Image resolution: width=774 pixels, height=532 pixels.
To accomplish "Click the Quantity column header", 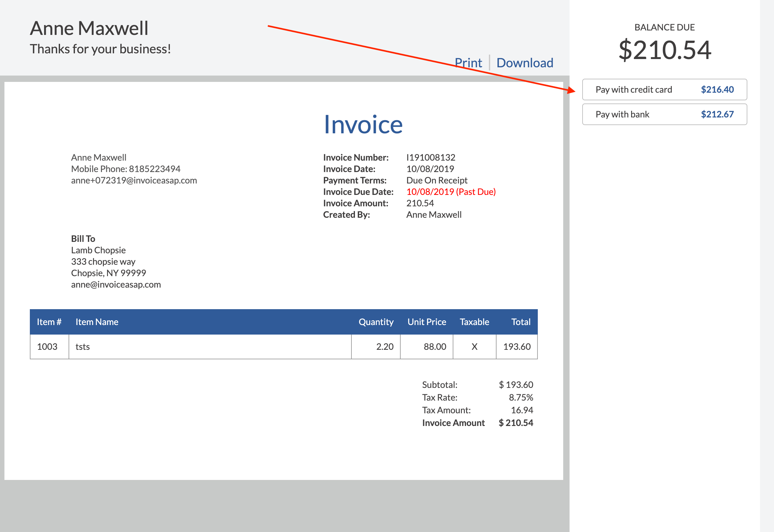I will tap(376, 322).
